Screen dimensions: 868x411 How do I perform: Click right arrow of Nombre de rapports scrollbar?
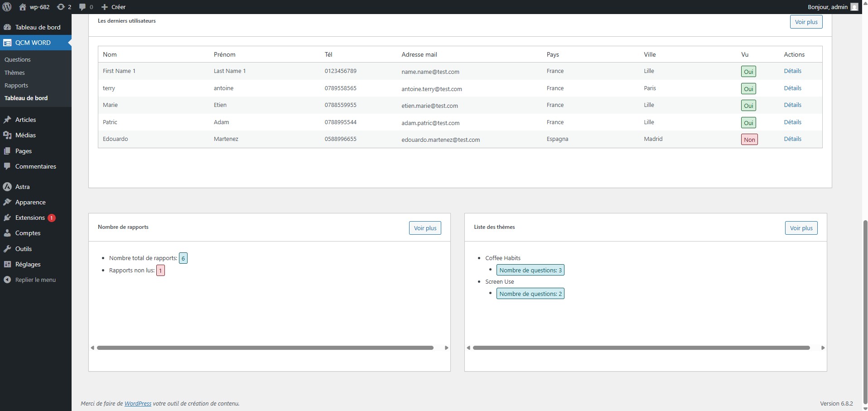(x=446, y=348)
